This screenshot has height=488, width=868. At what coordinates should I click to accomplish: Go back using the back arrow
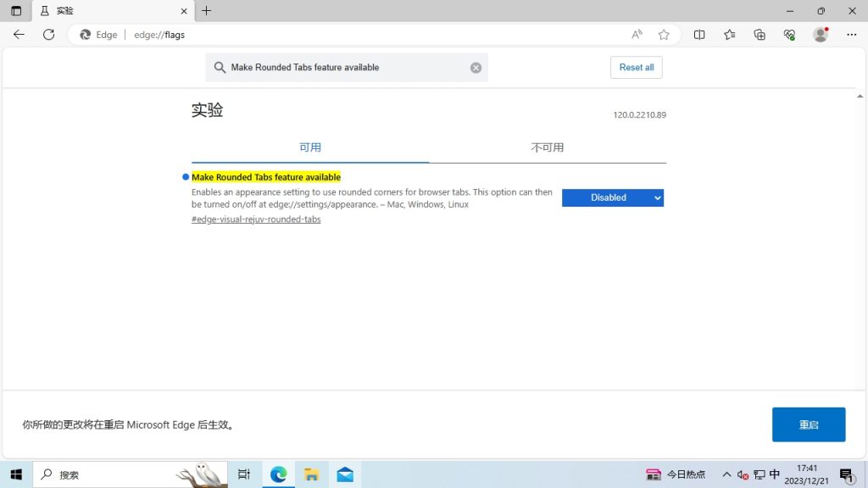(x=19, y=34)
